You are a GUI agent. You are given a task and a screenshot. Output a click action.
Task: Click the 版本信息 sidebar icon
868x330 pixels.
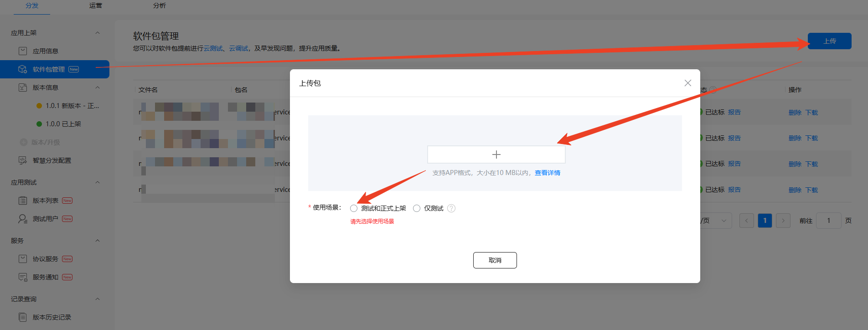click(23, 88)
